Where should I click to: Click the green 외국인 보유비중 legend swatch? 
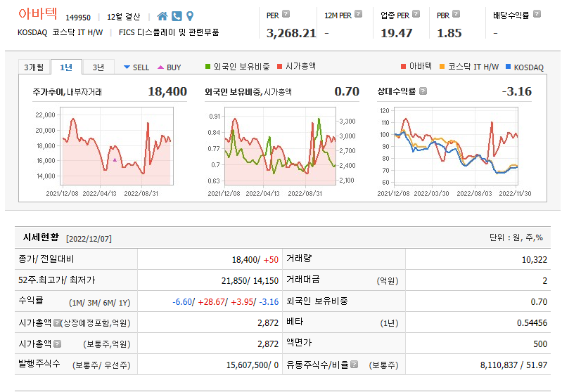[x=207, y=66]
